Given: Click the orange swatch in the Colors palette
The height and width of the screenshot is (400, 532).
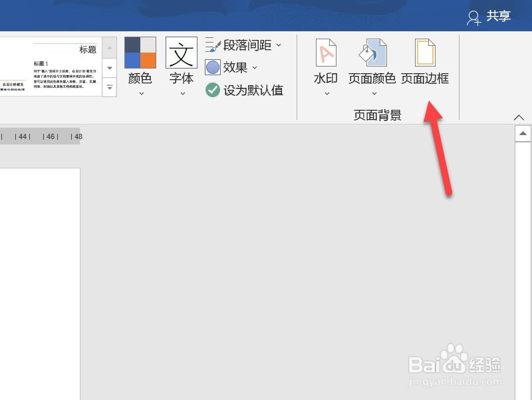Looking at the screenshot, I should pyautogui.click(x=149, y=59).
